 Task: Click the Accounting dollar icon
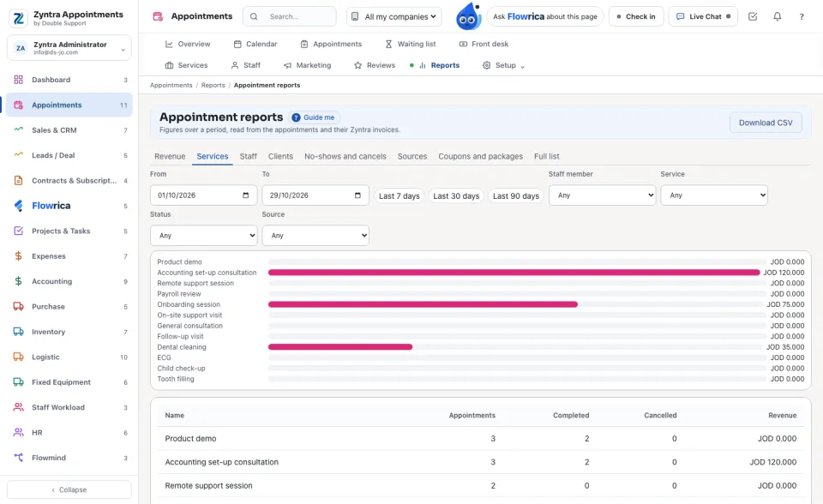coord(18,281)
